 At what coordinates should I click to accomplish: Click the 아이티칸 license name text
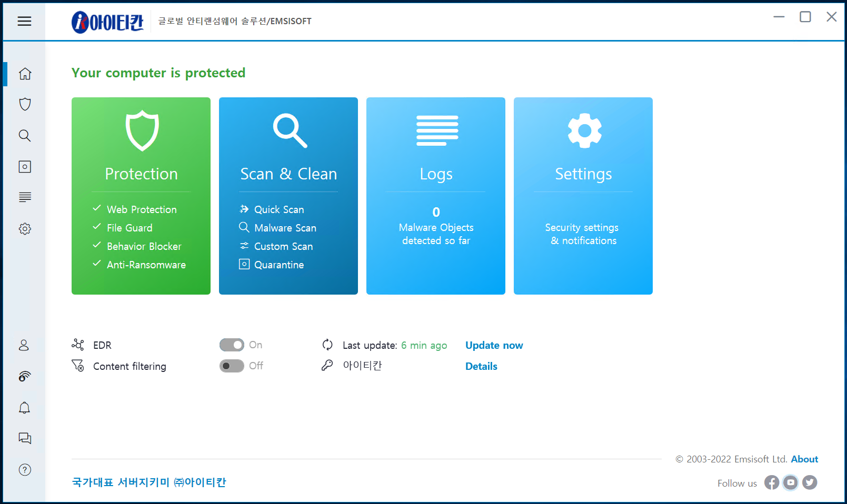[362, 365]
